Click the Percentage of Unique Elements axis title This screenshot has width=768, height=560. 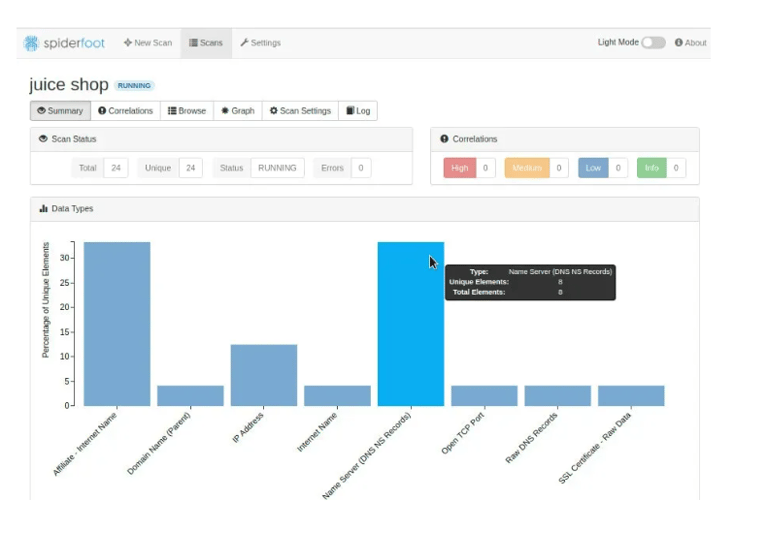click(46, 300)
